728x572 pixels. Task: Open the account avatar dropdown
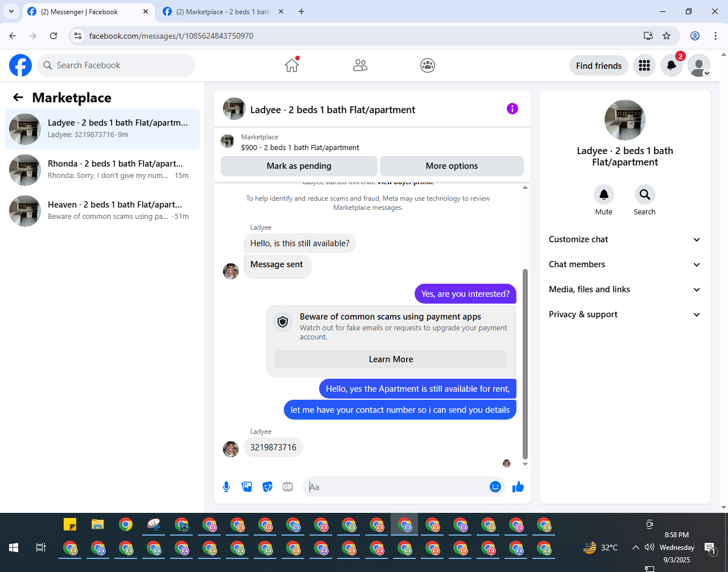click(699, 65)
